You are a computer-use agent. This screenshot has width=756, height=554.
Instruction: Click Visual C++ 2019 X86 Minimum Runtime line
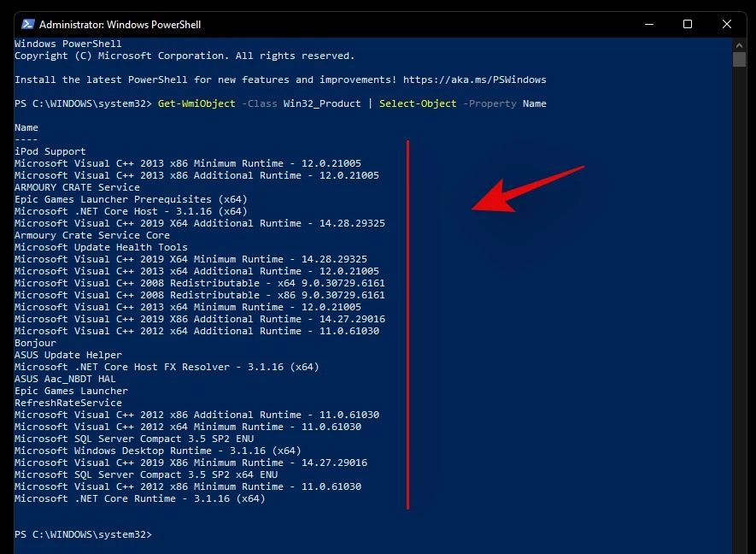pyautogui.click(x=190, y=463)
